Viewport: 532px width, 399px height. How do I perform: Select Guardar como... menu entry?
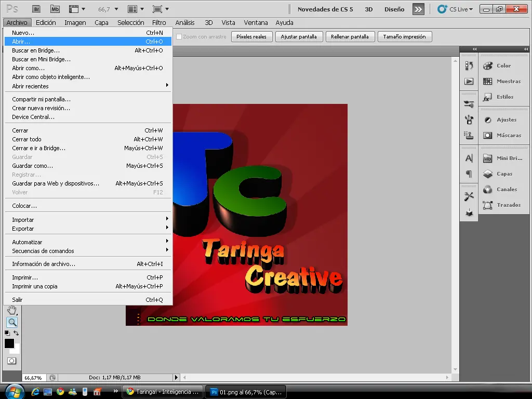coord(88,166)
